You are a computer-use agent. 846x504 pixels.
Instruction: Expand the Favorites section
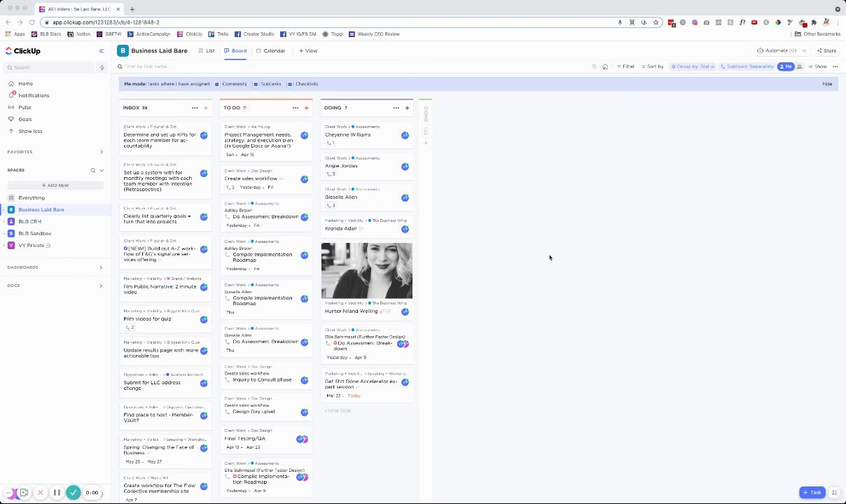[x=102, y=152]
